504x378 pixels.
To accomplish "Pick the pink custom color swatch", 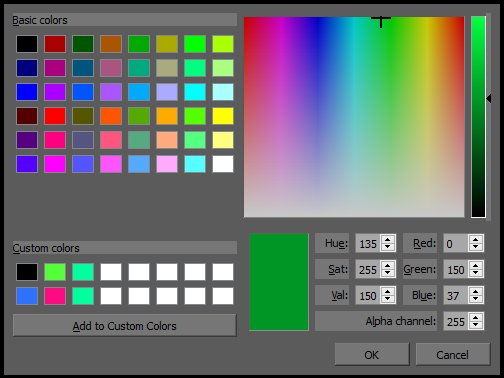I will pos(55,296).
